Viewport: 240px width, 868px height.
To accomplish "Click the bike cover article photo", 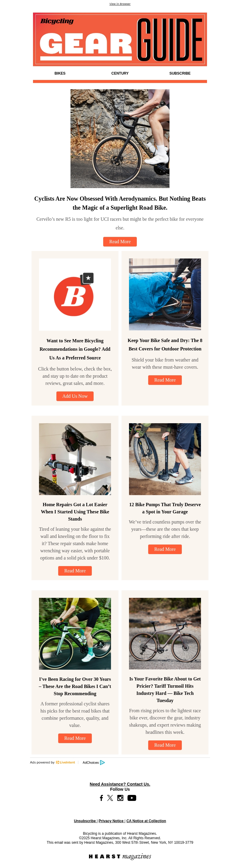I will (165, 294).
